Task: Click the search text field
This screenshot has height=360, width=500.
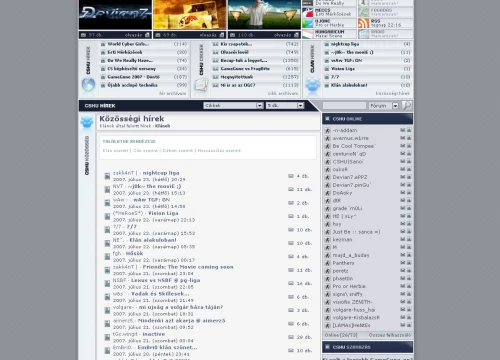Action: click(344, 106)
